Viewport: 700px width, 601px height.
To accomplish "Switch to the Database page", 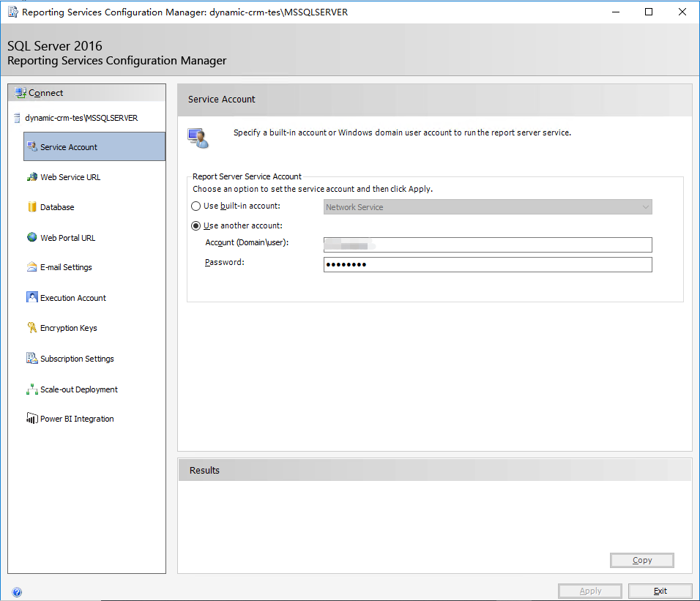I will pos(57,207).
